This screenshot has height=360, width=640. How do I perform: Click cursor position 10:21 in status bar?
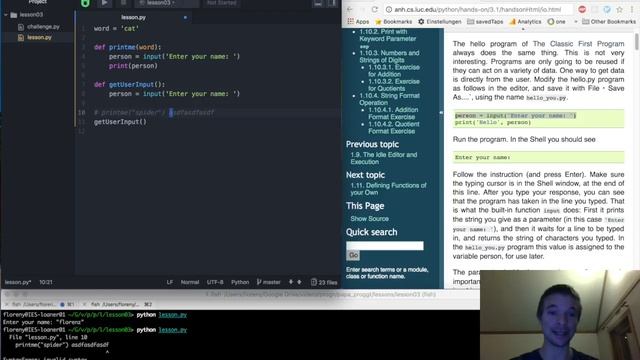pyautogui.click(x=46, y=282)
